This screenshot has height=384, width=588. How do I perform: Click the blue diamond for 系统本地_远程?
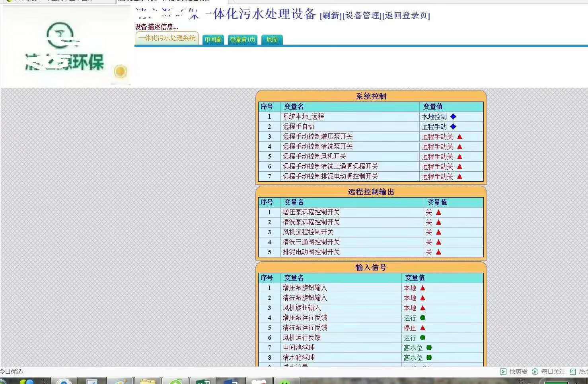(x=453, y=117)
